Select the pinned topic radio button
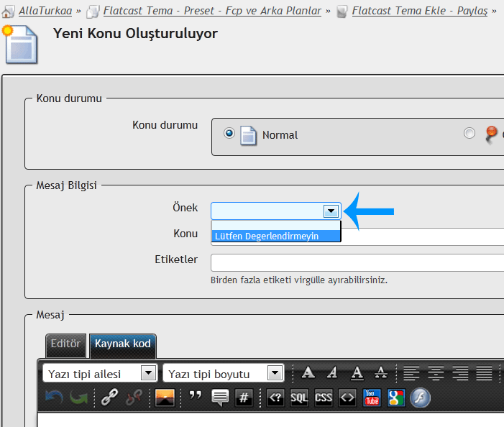The width and height of the screenshot is (504, 427). (x=469, y=133)
